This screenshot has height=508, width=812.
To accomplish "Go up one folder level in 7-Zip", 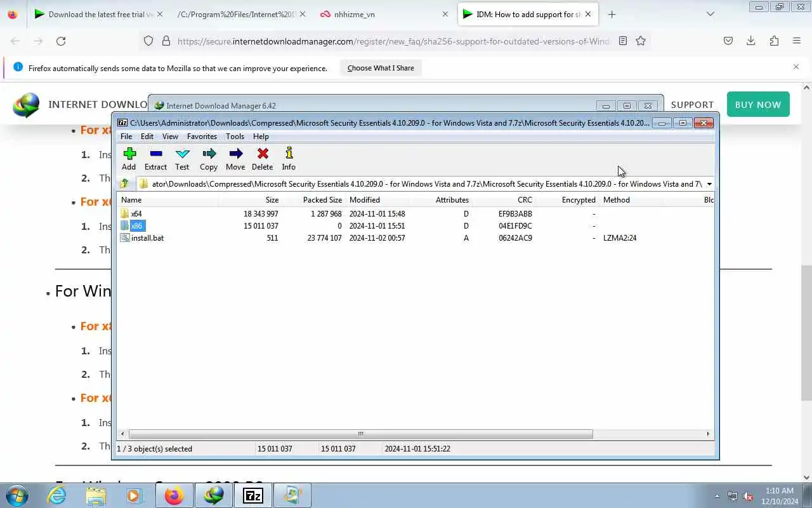I will tap(124, 184).
